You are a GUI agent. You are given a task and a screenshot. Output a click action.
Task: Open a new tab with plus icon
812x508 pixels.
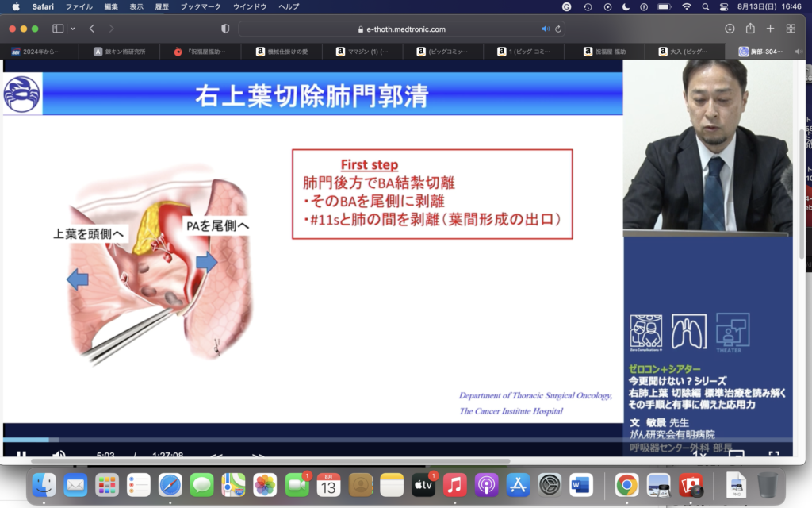coord(770,29)
